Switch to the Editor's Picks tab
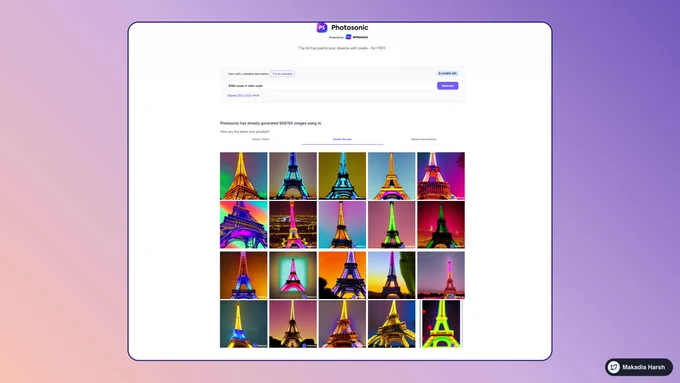The width and height of the screenshot is (680, 383). pyautogui.click(x=261, y=139)
